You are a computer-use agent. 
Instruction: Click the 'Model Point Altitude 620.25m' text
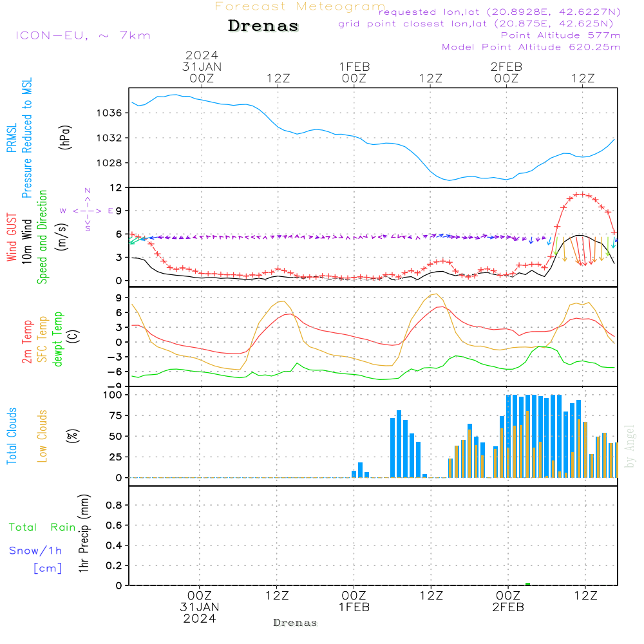click(531, 47)
